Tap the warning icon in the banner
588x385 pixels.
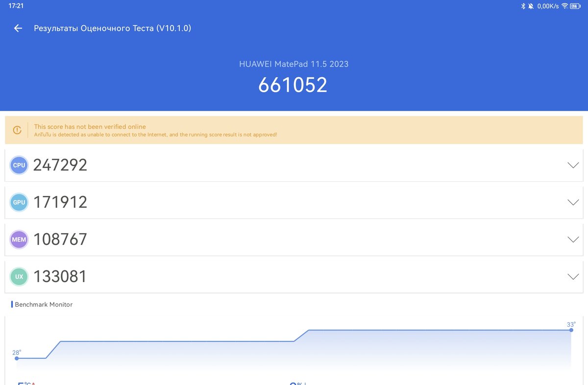tap(17, 130)
